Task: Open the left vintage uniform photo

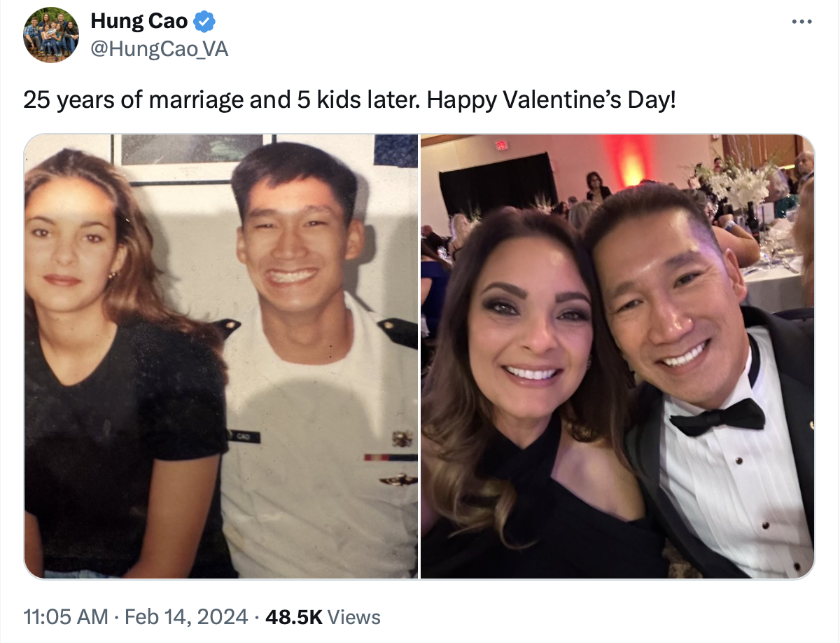Action: click(221, 356)
